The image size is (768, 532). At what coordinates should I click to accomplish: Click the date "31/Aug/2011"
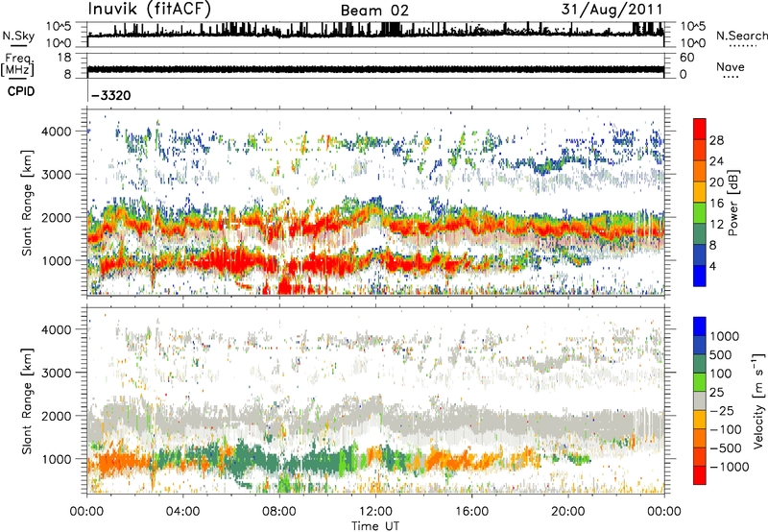click(x=612, y=9)
